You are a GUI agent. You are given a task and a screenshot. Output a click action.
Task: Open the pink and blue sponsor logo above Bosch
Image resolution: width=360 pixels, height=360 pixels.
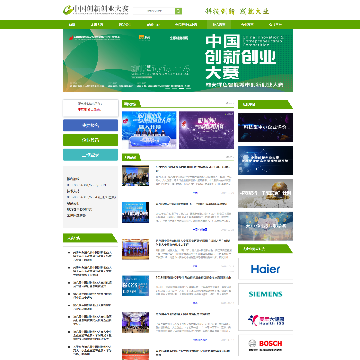tap(265, 320)
